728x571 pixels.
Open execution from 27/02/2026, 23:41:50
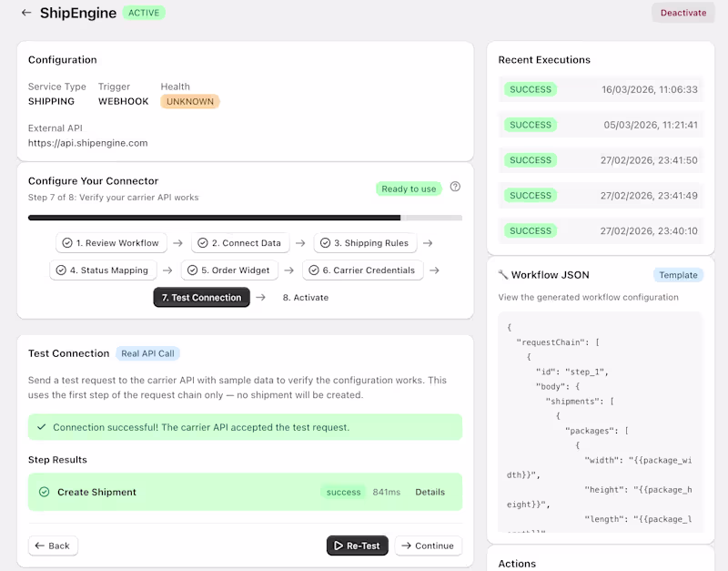pos(601,160)
